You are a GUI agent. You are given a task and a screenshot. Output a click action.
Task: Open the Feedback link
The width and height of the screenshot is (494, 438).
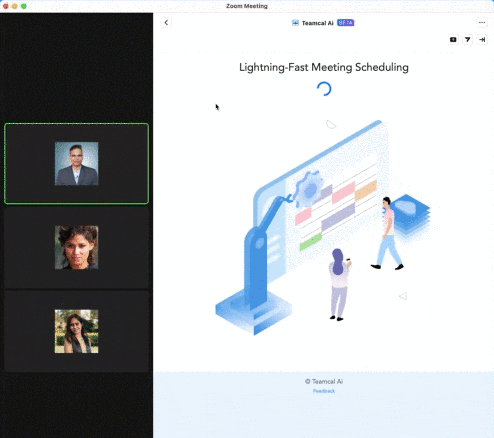click(324, 391)
